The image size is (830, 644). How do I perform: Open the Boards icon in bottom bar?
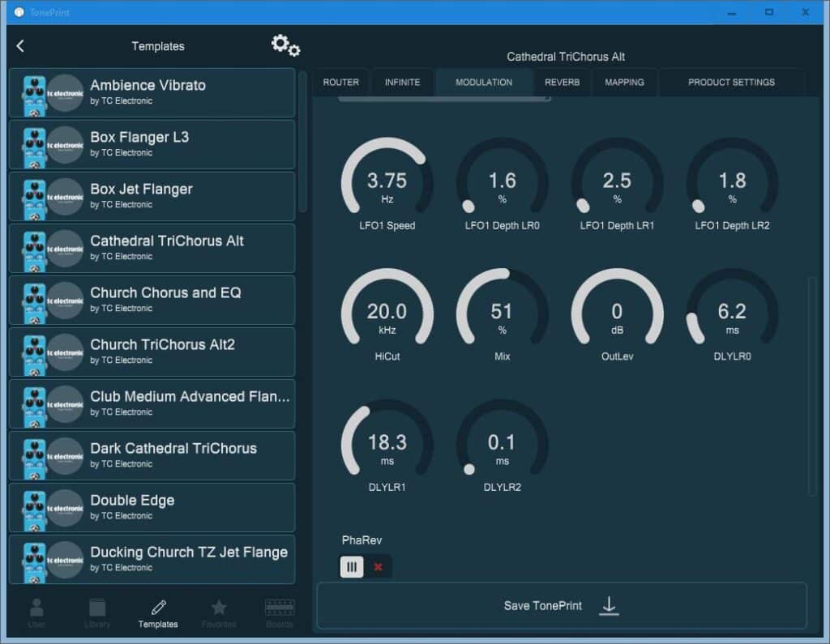pyautogui.click(x=280, y=612)
